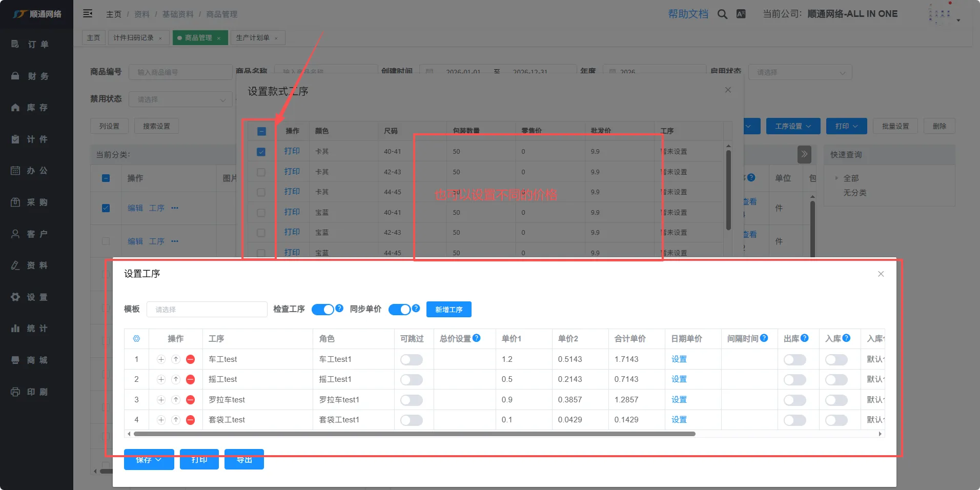
Task: Click the move-up arrow for 罗拉车test row
Action: (176, 400)
